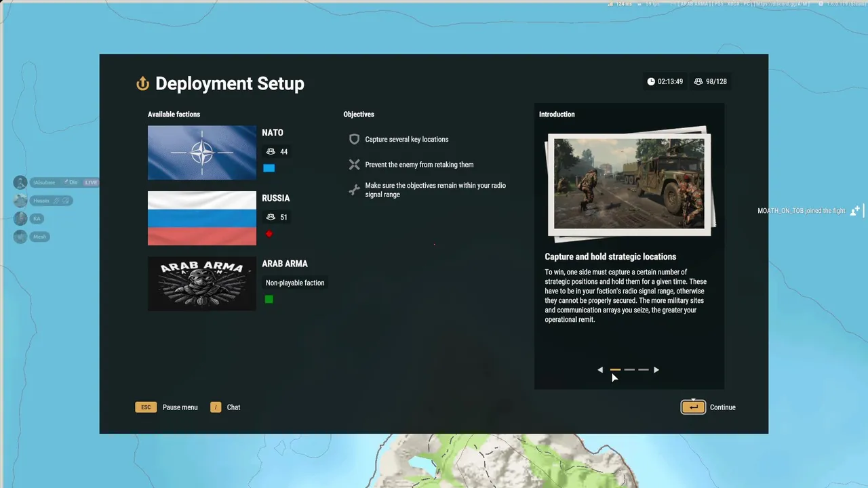The image size is (868, 488).
Task: Click the red Russia color marker
Action: pos(269,234)
